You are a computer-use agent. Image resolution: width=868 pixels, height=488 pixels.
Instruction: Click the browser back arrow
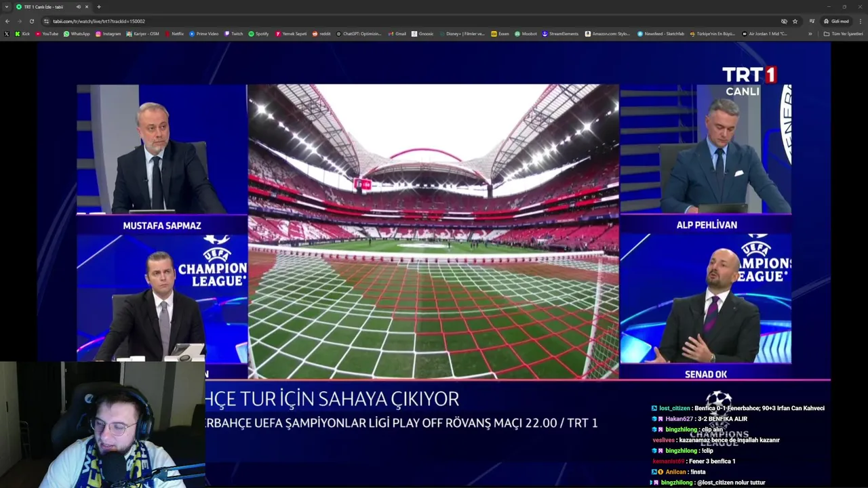pos(7,21)
